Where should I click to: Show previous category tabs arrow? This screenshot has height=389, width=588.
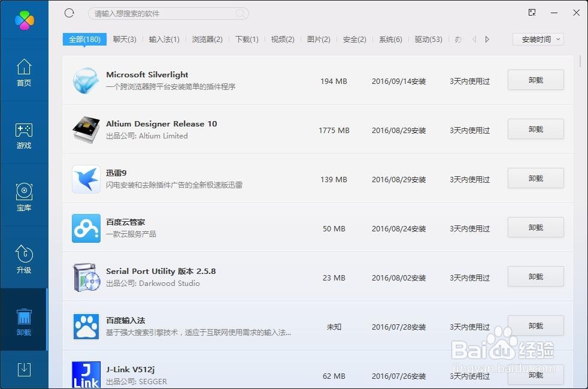pyautogui.click(x=474, y=40)
